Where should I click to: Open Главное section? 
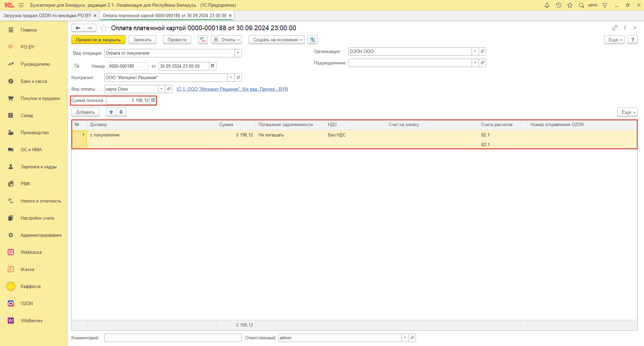tap(29, 30)
